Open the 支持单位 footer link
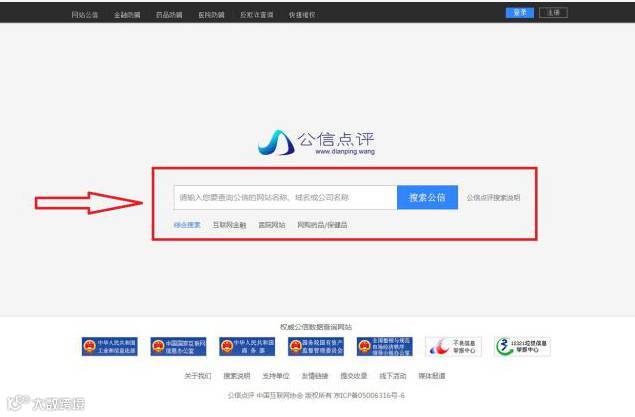635x417 pixels. tap(276, 376)
